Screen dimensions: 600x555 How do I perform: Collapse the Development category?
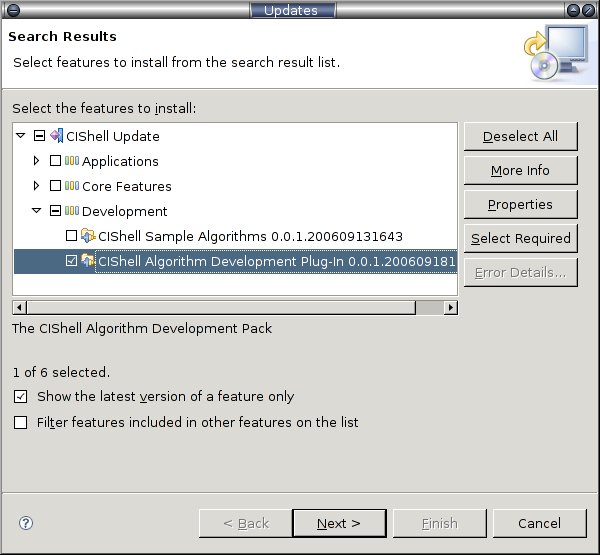click(x=36, y=211)
